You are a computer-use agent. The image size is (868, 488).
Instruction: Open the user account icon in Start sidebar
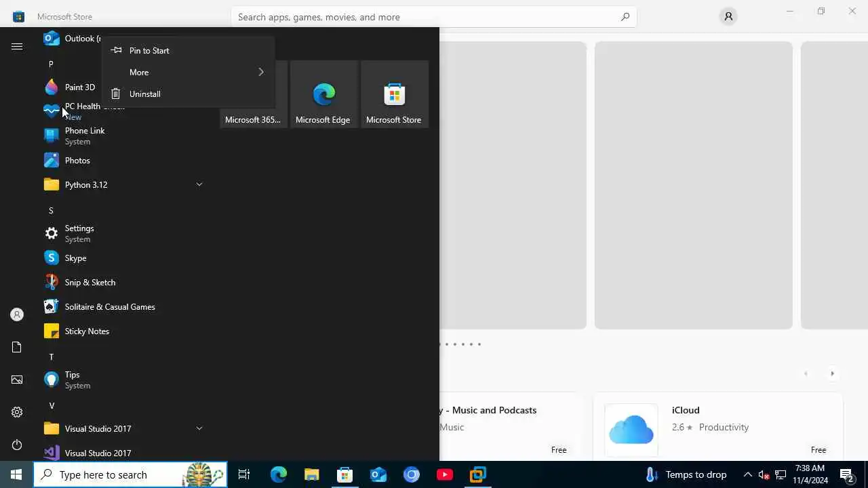(x=17, y=314)
